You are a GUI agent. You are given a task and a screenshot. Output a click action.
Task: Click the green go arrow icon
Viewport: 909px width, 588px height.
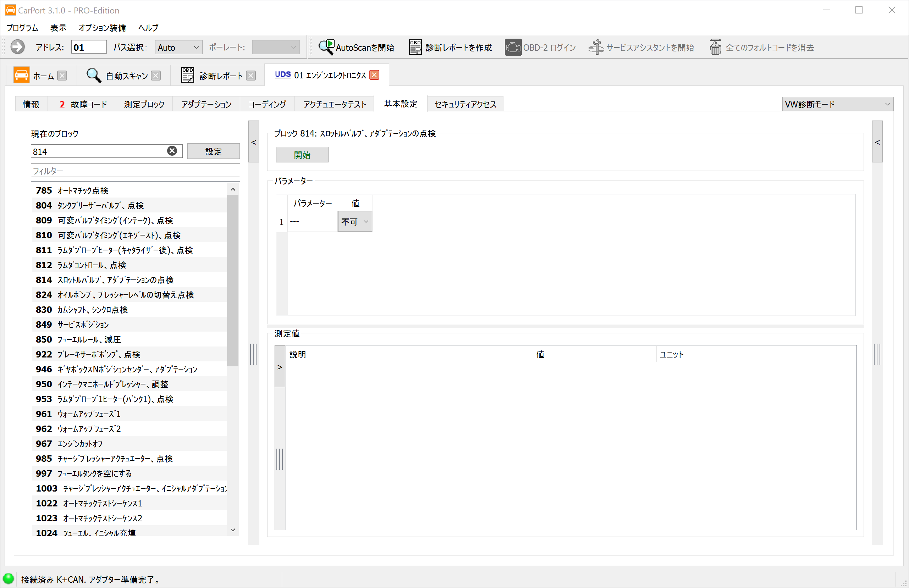coord(17,48)
